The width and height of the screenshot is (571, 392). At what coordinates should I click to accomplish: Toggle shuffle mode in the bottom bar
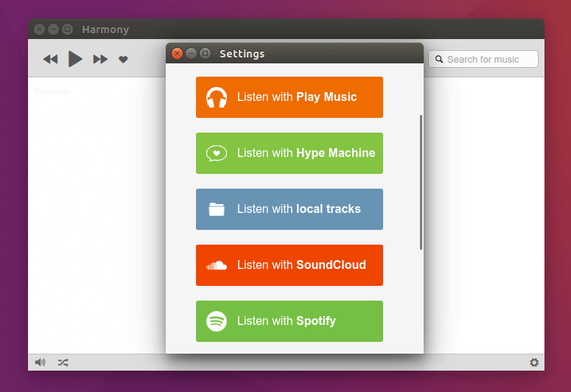pos(63,363)
